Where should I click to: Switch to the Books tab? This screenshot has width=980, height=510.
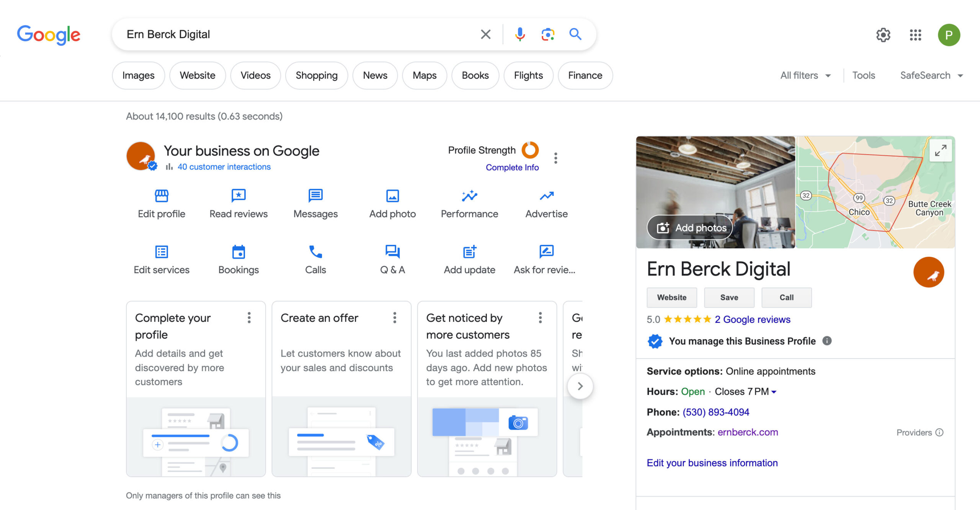point(475,75)
